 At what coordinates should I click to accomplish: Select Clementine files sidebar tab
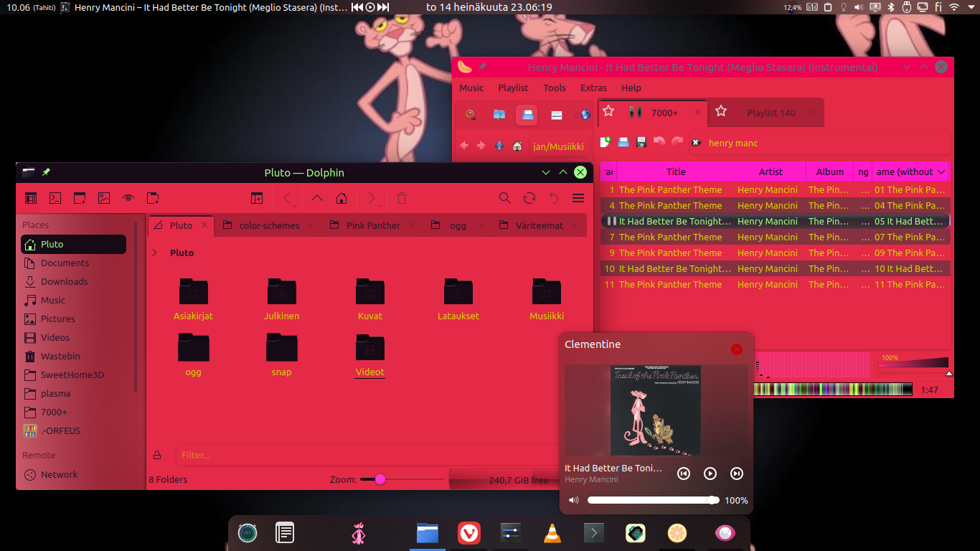pos(527,115)
